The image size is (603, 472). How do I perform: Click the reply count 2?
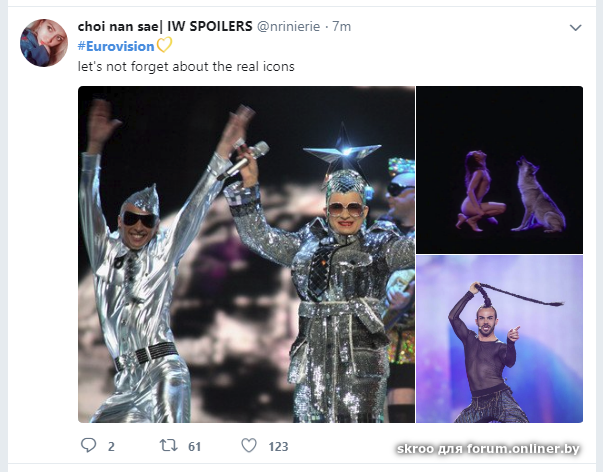coord(111,447)
